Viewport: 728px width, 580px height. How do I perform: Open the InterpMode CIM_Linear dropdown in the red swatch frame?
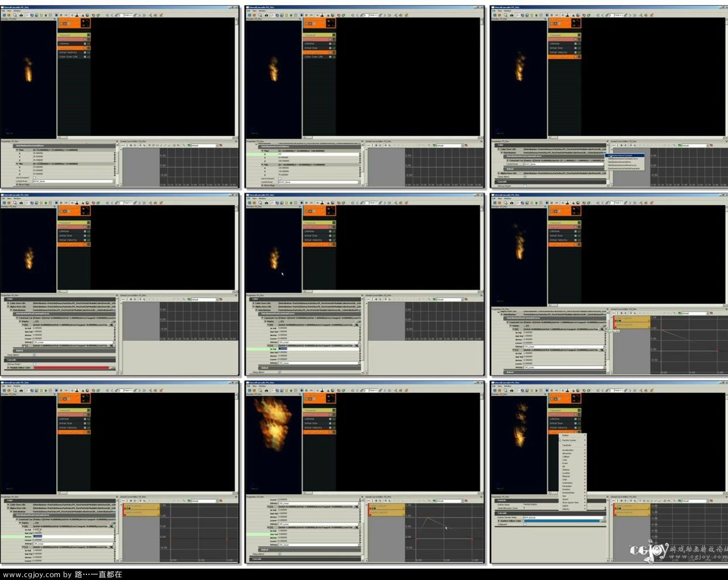[74, 342]
